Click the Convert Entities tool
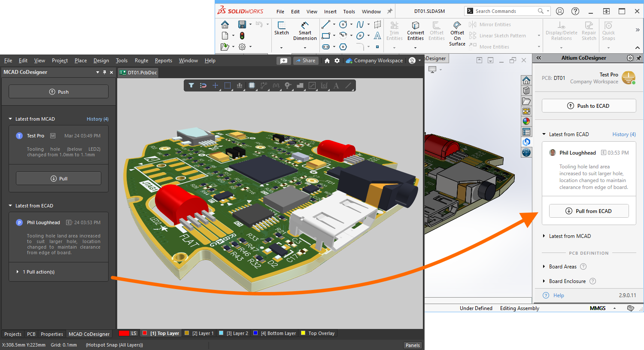Screen dimensions: 644x350 click(415, 31)
